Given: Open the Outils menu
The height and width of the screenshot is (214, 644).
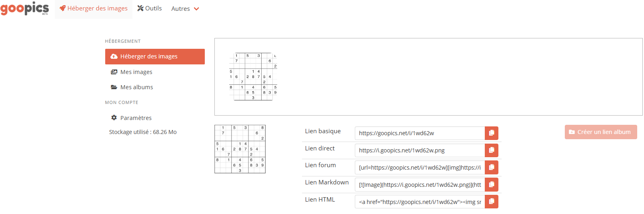Looking at the screenshot, I should point(150,8).
